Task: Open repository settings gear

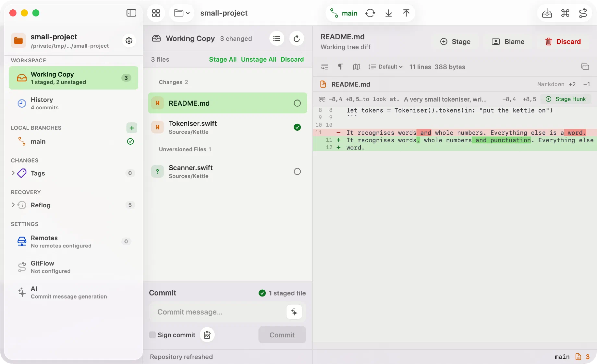Action: click(129, 41)
